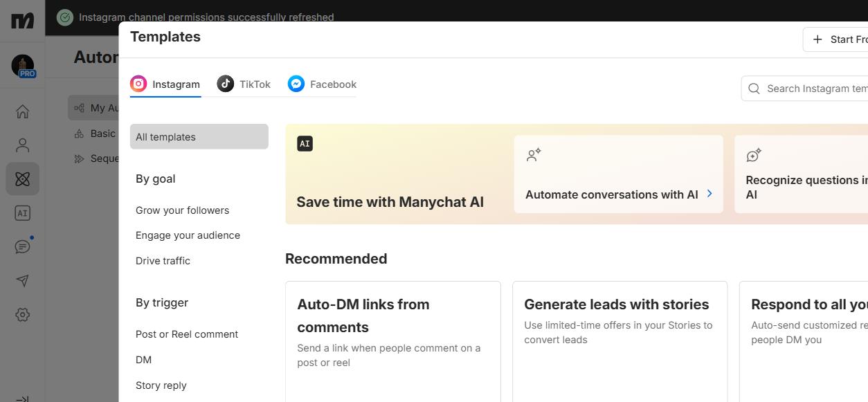Click the By goal heading
The image size is (868, 402).
(x=155, y=179)
